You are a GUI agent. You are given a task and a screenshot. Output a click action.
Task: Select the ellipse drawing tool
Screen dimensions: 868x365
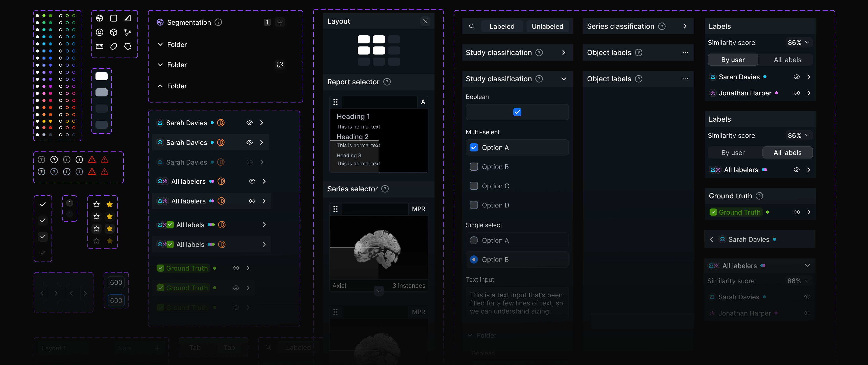(x=114, y=46)
